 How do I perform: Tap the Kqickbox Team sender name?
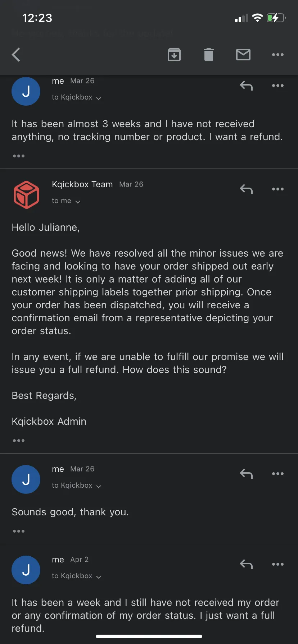82,184
